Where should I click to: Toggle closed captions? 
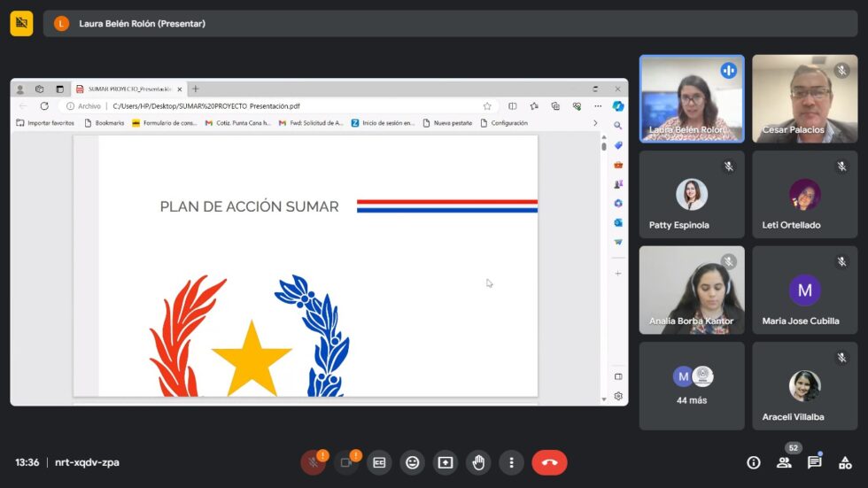(379, 462)
